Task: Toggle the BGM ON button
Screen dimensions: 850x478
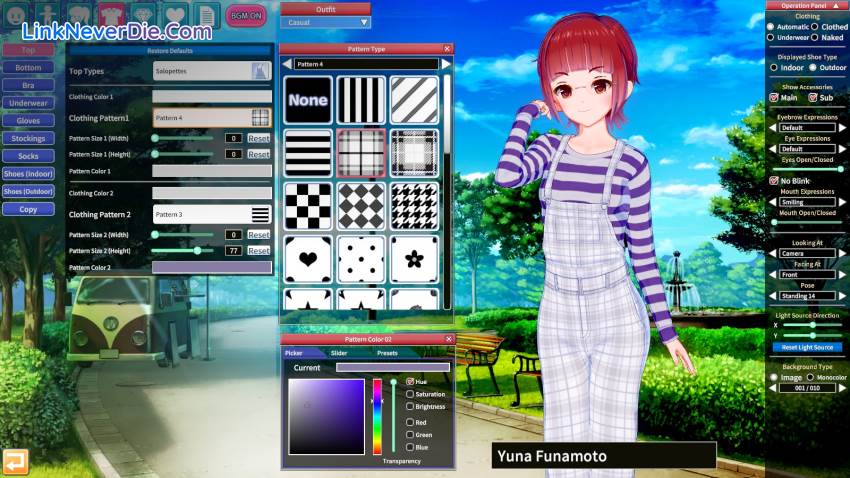Action: [x=246, y=16]
